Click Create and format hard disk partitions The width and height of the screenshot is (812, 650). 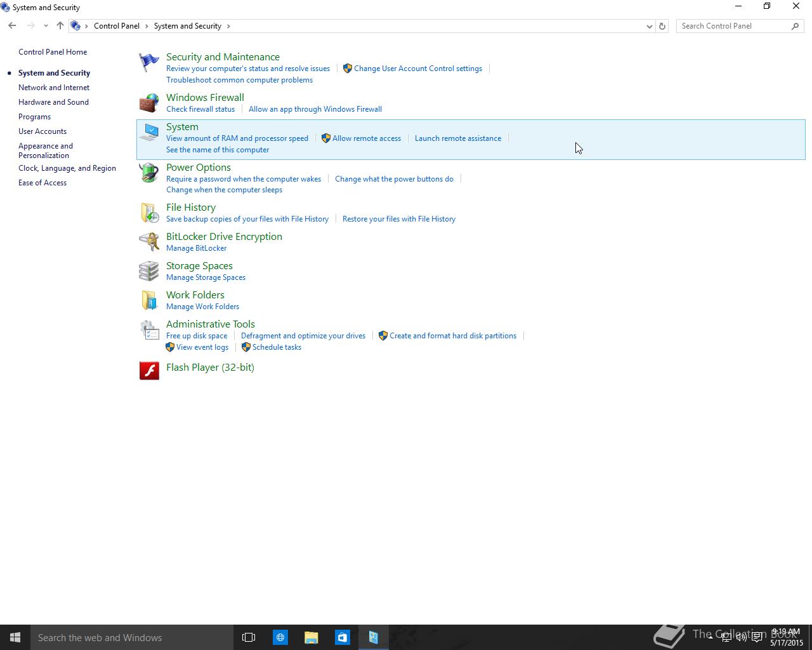click(453, 336)
